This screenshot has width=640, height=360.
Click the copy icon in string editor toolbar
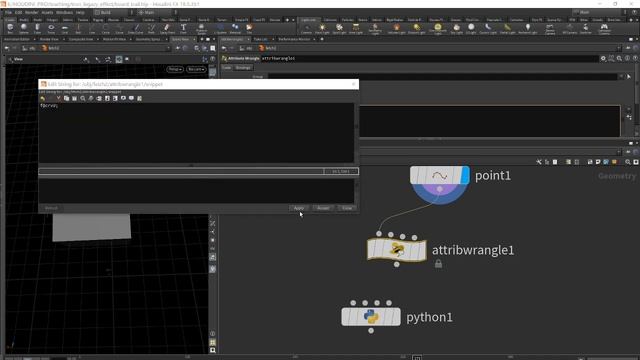(67, 98)
